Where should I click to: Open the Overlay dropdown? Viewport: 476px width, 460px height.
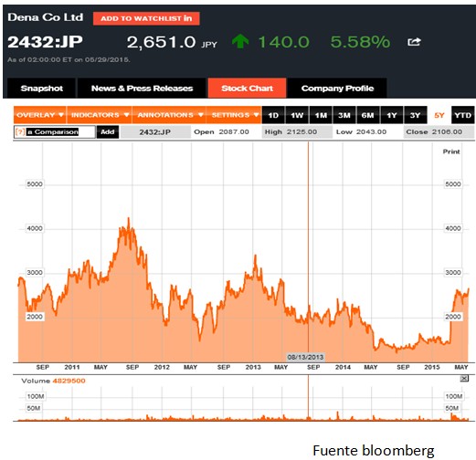click(40, 115)
